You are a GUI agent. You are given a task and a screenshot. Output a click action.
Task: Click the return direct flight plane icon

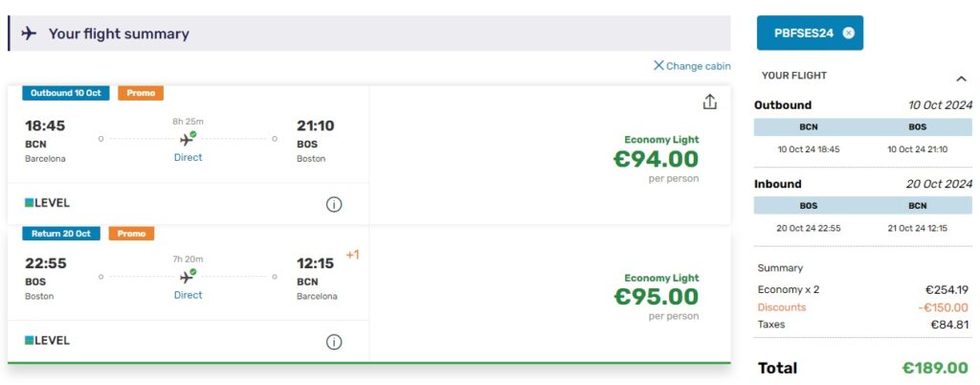188,277
